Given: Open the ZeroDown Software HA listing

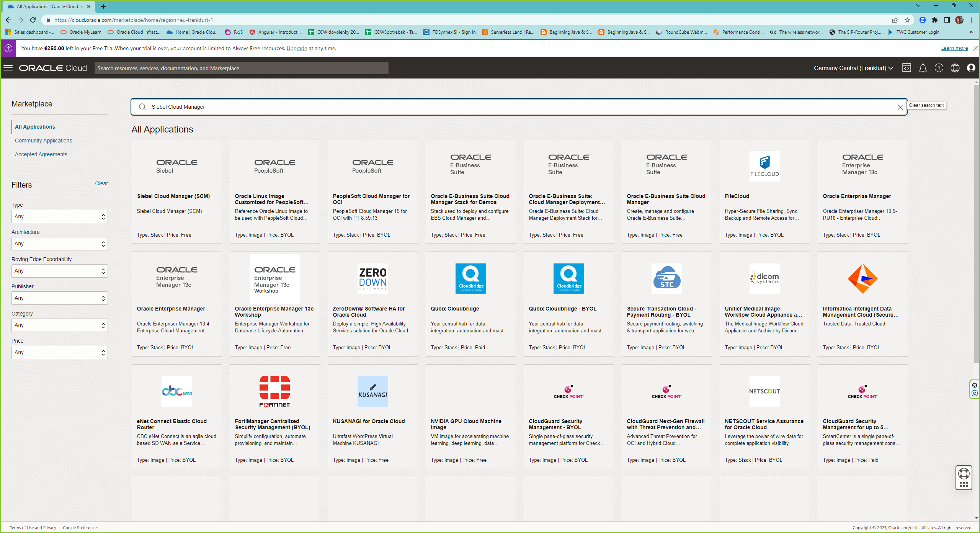Looking at the screenshot, I should (372, 304).
